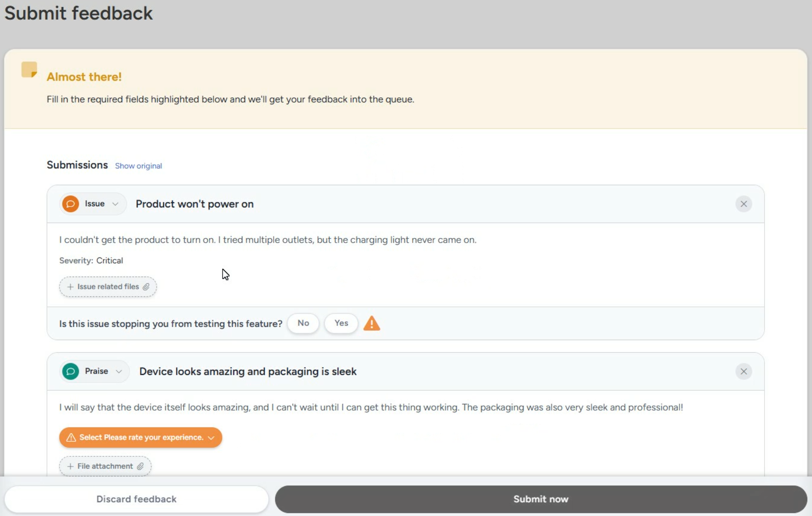Answer Yes to issue stopping testing

click(x=341, y=323)
